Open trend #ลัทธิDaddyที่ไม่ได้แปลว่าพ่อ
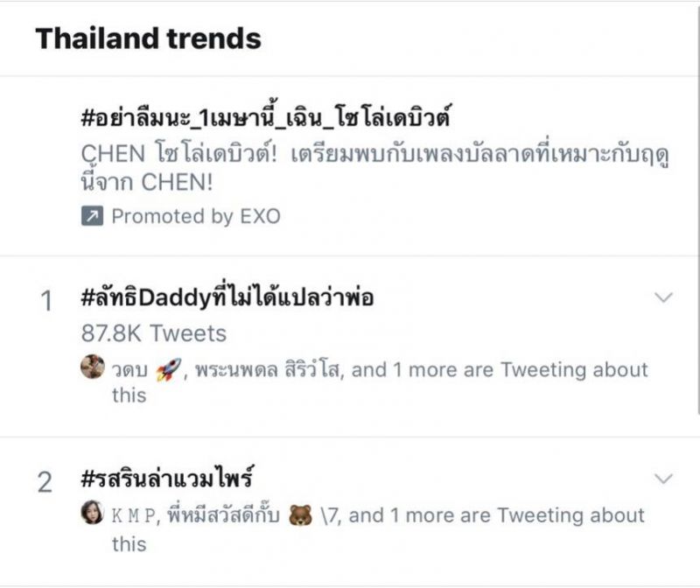 (227, 298)
